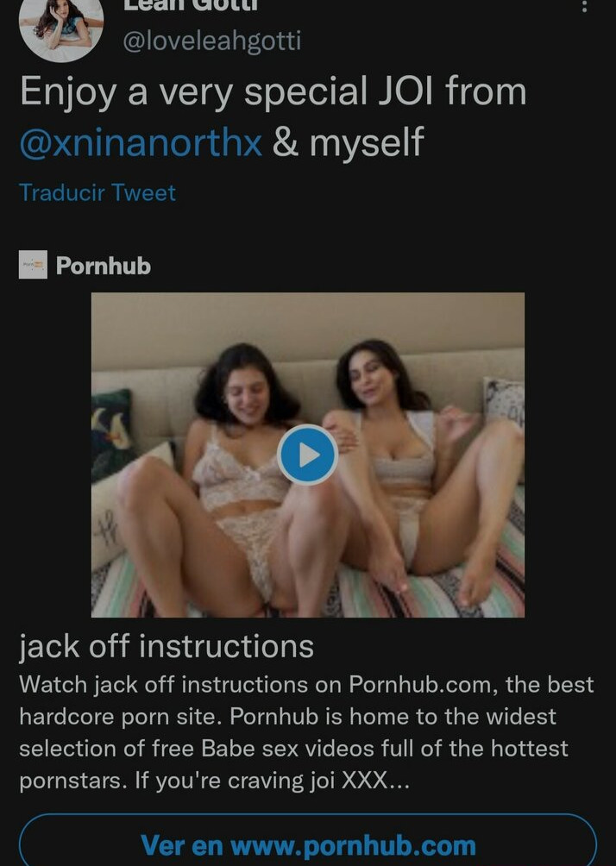This screenshot has height=866, width=616.
Task: Tap the bold Pornhub source label
Action: (x=104, y=266)
